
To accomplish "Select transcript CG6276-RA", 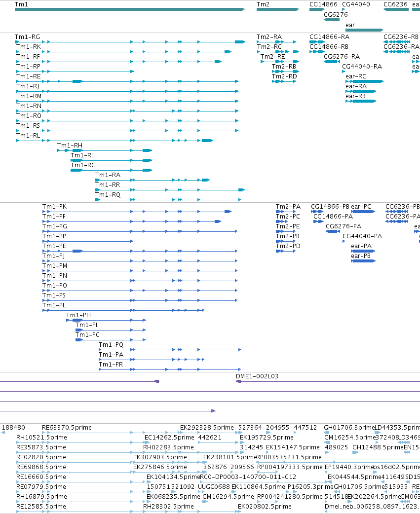I will 342,56.
